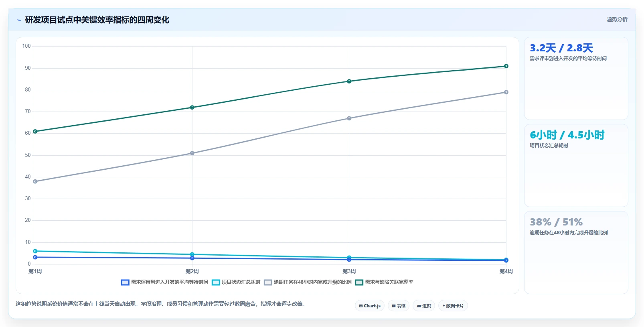Click legend text 需求与缺陷关联完整率
This screenshot has height=327, width=644.
(x=389, y=282)
